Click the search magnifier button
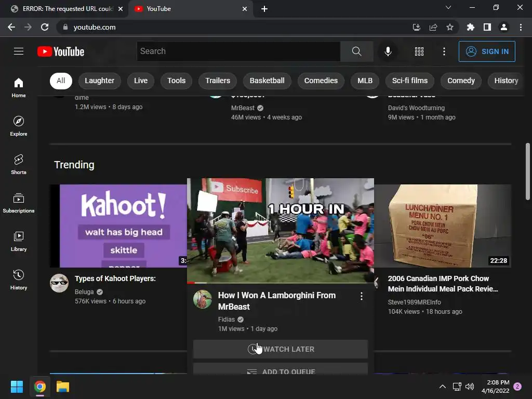 tap(356, 51)
